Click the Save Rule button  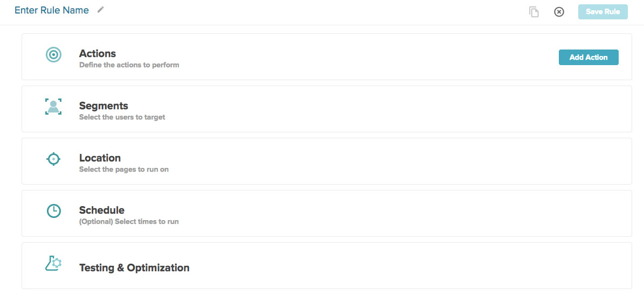(x=603, y=12)
